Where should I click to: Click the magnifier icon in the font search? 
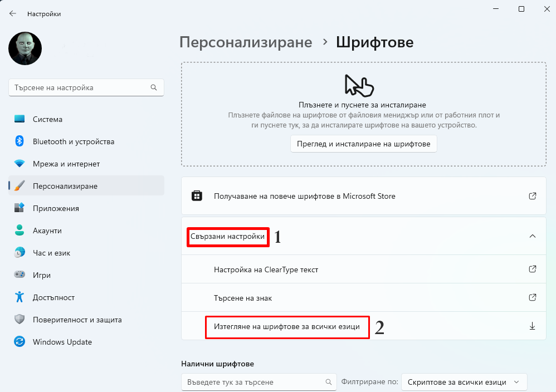tap(328, 382)
